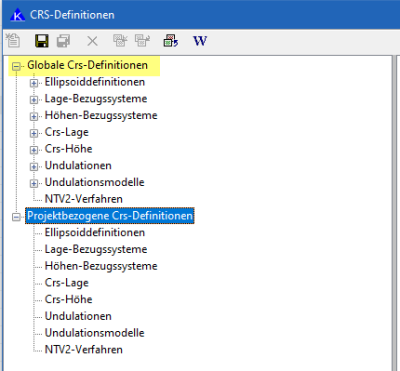Expand global Ellipsoiddefinitionen node
Viewport: 400px width, 371px height.
[34, 83]
